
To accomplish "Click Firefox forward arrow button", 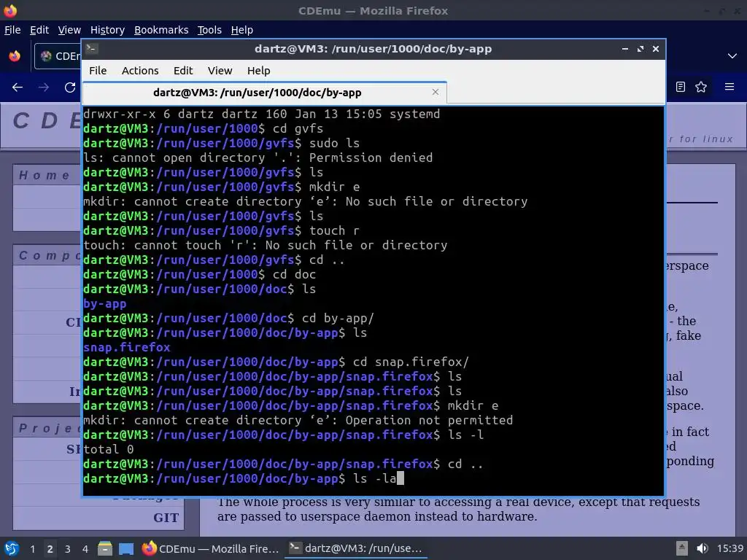I will point(43,87).
